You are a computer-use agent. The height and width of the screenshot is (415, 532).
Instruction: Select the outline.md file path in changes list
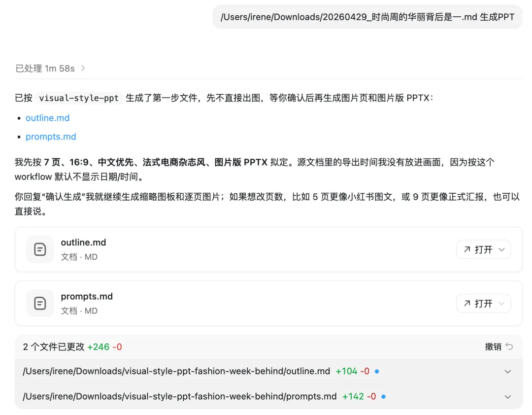(176, 371)
